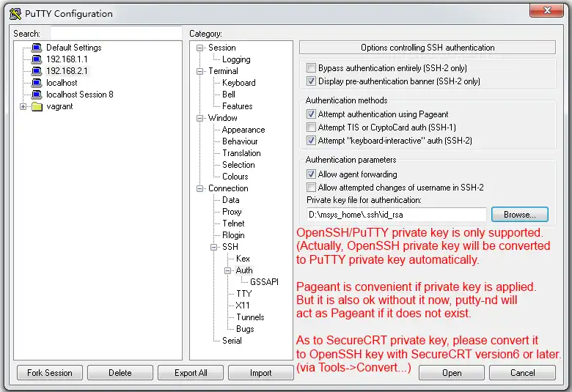Select the Features category
Screen dimensions: 572x392
(238, 106)
